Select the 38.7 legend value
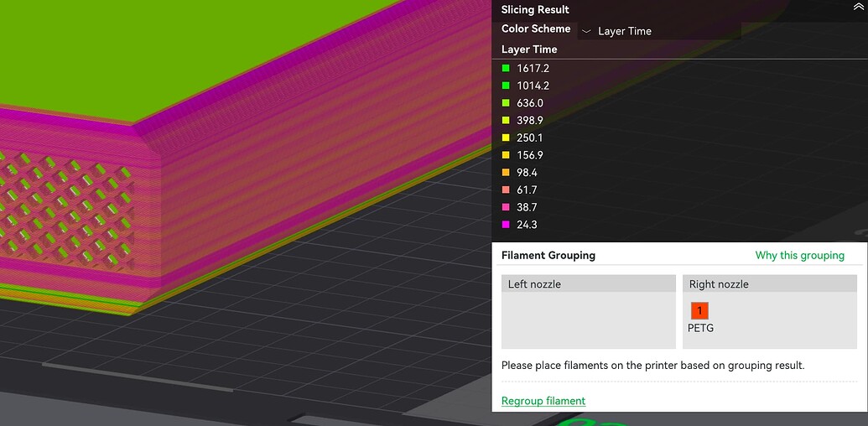The image size is (868, 426). tap(527, 207)
